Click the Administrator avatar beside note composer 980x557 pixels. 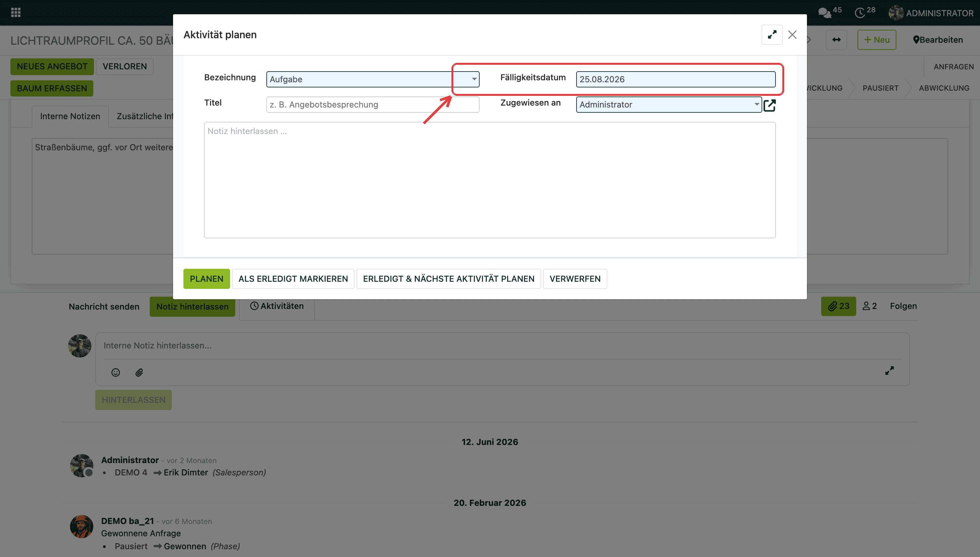80,346
